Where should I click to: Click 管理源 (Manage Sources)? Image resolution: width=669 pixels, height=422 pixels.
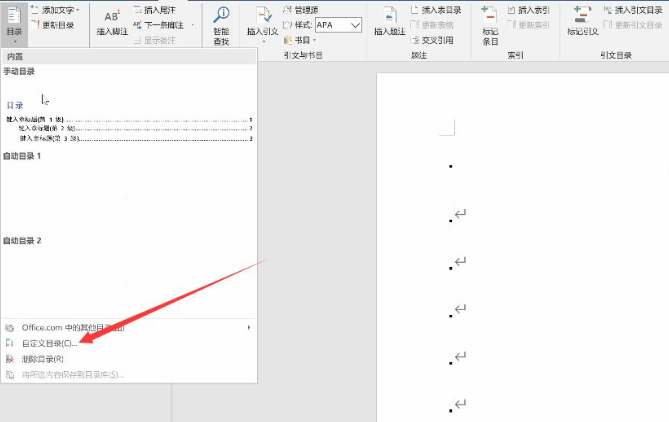pos(305,10)
